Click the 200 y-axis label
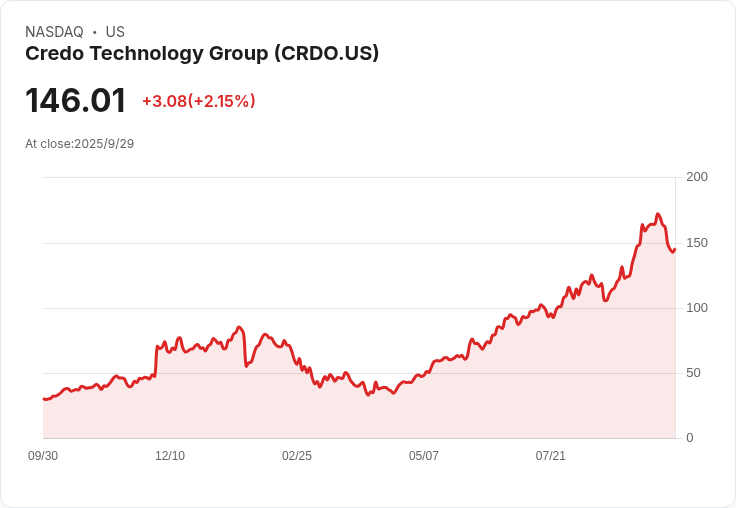The height and width of the screenshot is (508, 736). 697,177
